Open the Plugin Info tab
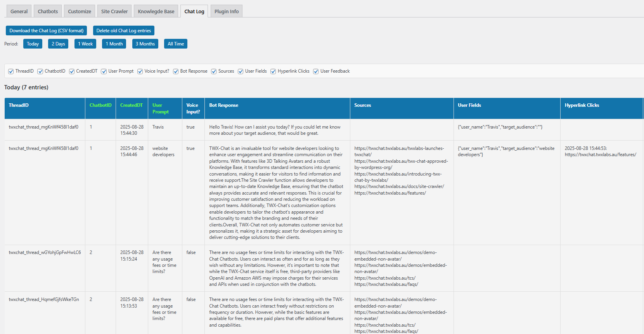The image size is (644, 334). (x=227, y=11)
